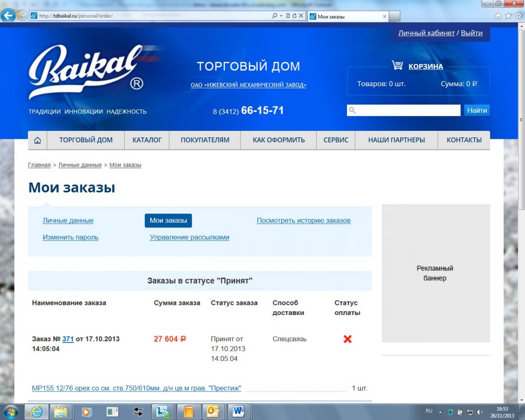Image resolution: width=525 pixels, height=420 pixels.
Task: Open the Internet Explorer Tools gear
Action: (x=518, y=16)
